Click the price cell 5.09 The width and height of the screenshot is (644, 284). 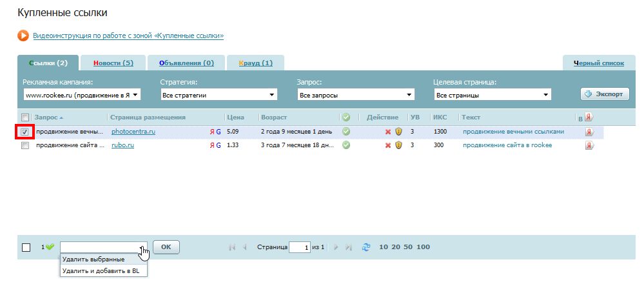pyautogui.click(x=233, y=132)
